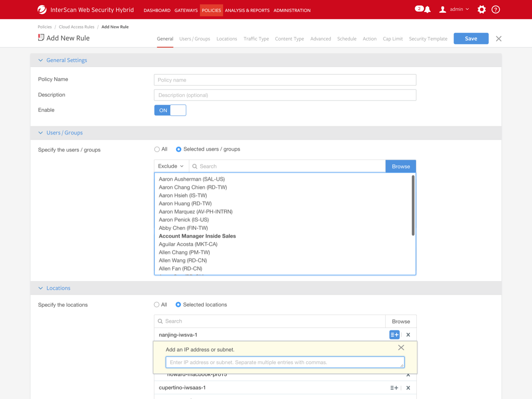Open the Policies menu

click(211, 10)
